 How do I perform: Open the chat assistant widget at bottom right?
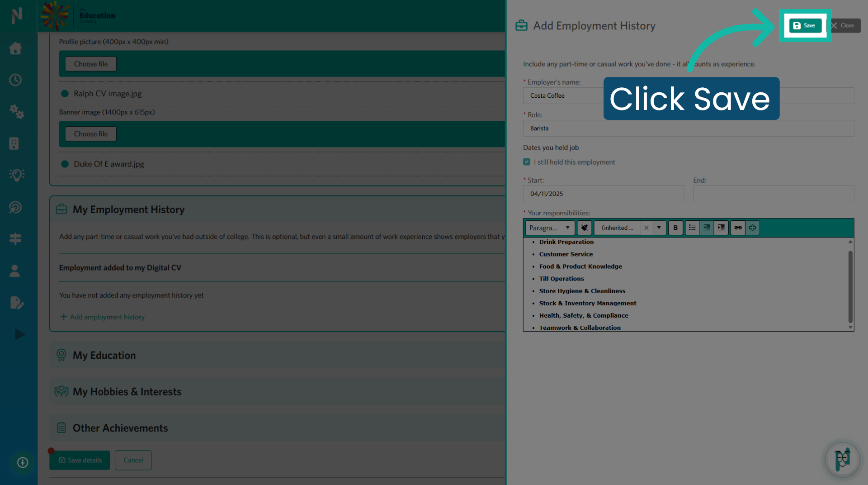click(x=842, y=460)
